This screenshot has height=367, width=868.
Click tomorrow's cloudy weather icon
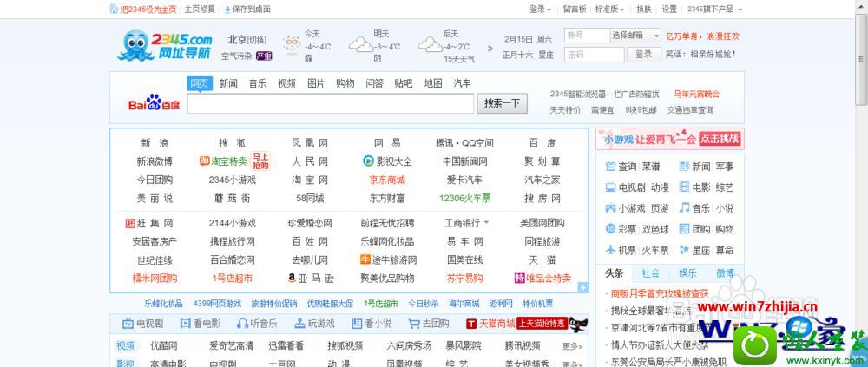(x=360, y=44)
